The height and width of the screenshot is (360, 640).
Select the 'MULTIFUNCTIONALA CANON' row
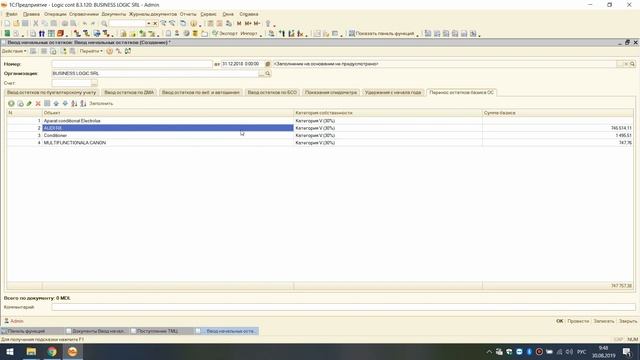click(320, 143)
